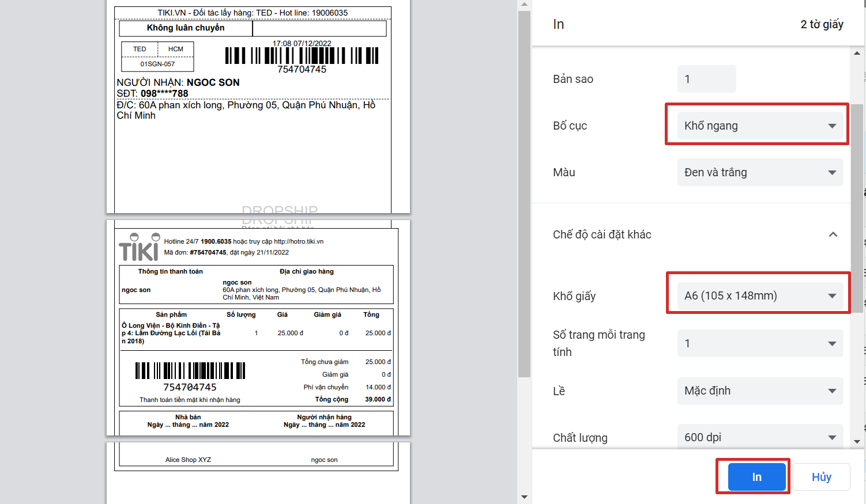Click the 'Lề' label
The width and height of the screenshot is (866, 504).
[x=559, y=391]
